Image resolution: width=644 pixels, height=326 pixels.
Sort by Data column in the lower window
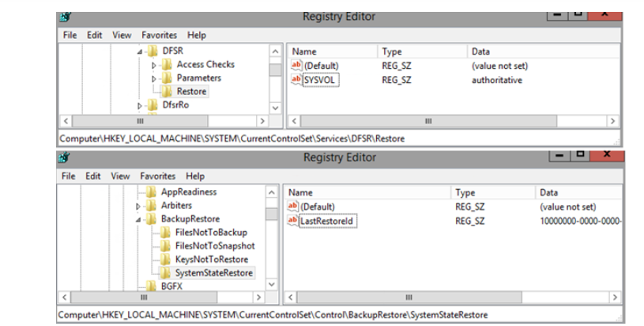point(548,192)
